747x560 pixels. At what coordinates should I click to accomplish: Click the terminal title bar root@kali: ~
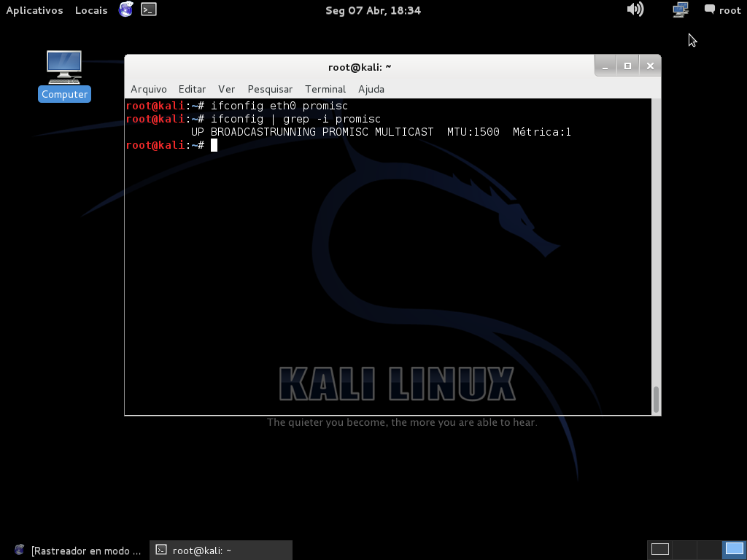click(x=359, y=67)
